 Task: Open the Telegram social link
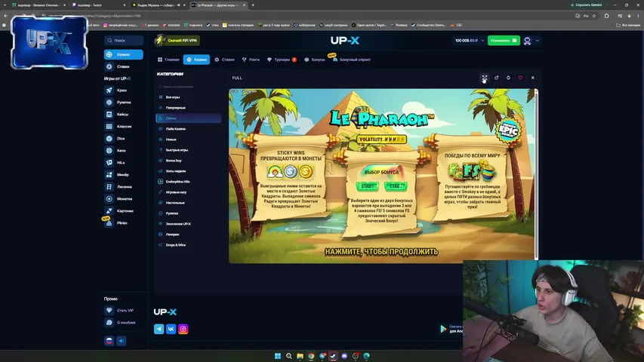click(x=159, y=329)
